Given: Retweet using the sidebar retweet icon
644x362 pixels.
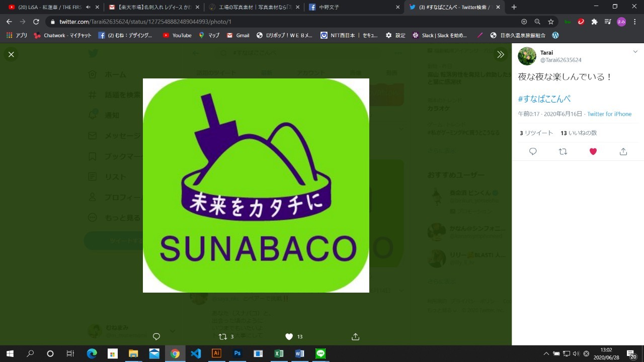Looking at the screenshot, I should (x=563, y=151).
